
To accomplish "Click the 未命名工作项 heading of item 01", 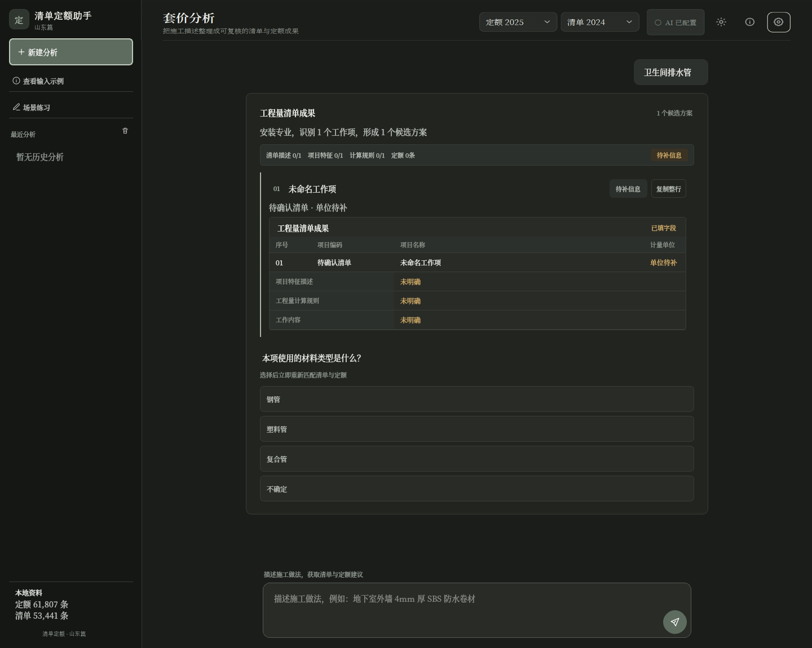I will click(x=312, y=189).
